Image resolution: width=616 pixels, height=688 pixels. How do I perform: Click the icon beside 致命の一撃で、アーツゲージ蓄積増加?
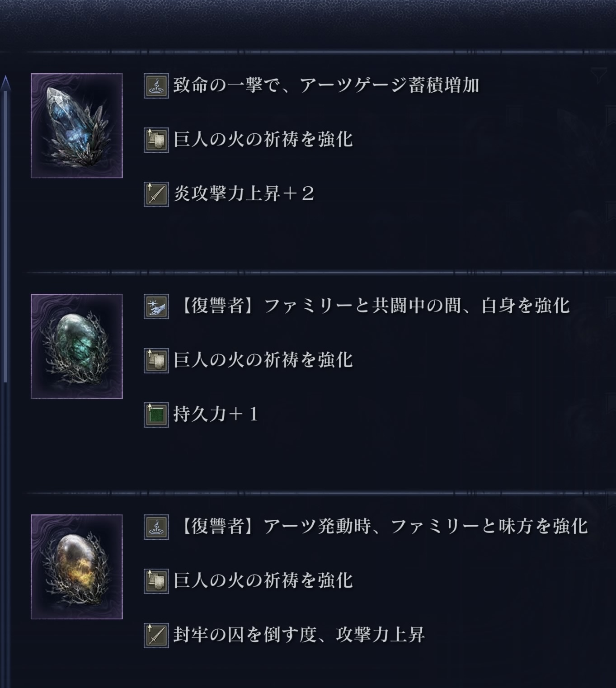[156, 86]
